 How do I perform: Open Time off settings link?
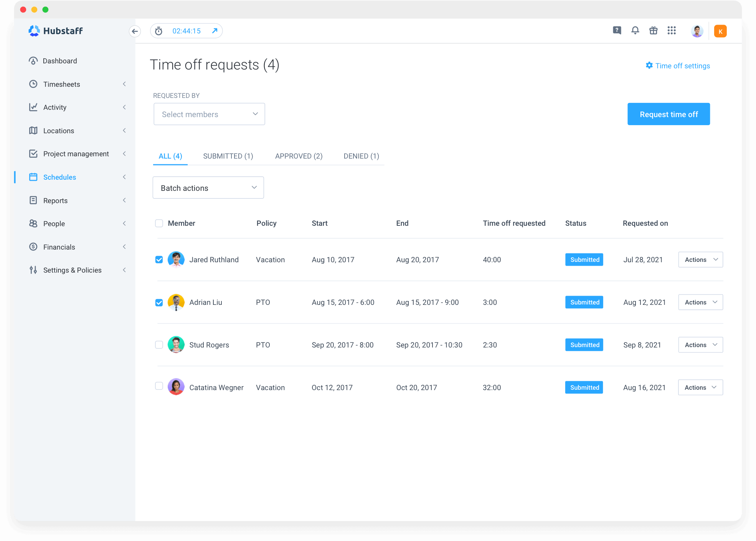[678, 65]
